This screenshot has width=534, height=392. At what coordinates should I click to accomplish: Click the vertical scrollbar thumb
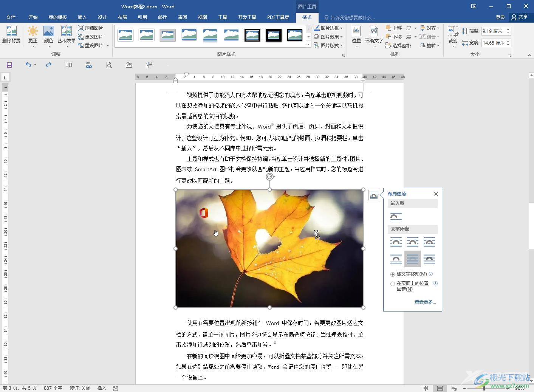click(531, 226)
